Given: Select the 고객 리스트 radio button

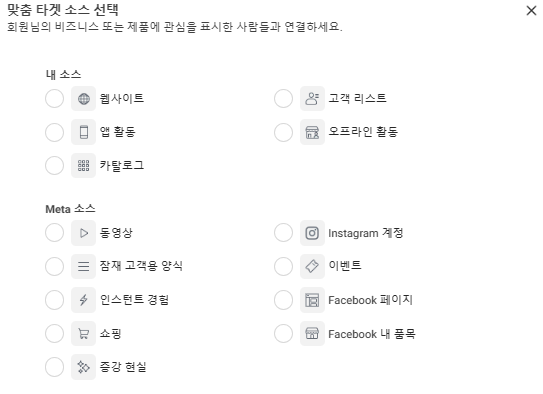Looking at the screenshot, I should (283, 99).
